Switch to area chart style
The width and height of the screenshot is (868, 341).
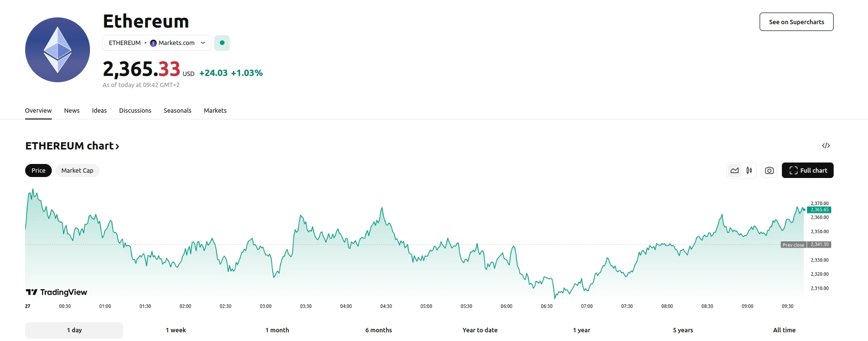(x=734, y=170)
